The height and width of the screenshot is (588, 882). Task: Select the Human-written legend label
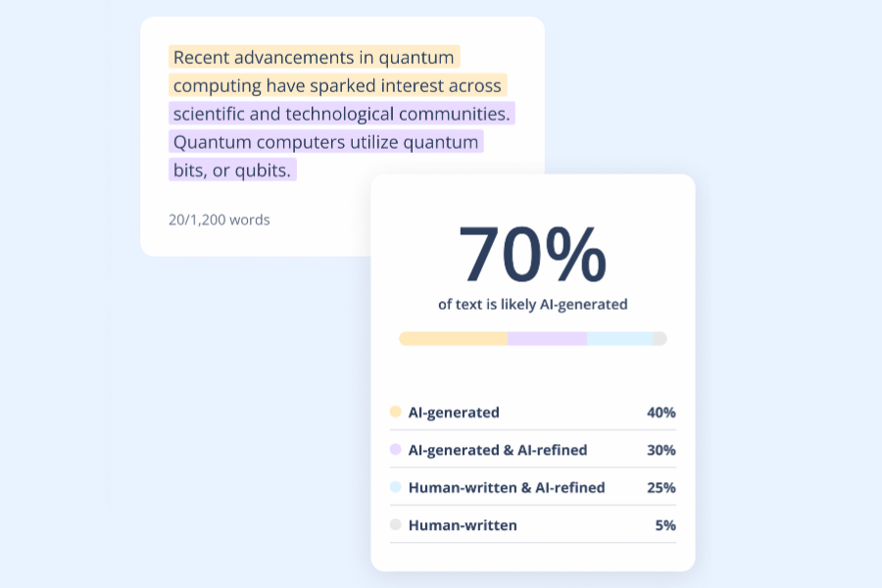point(463,525)
